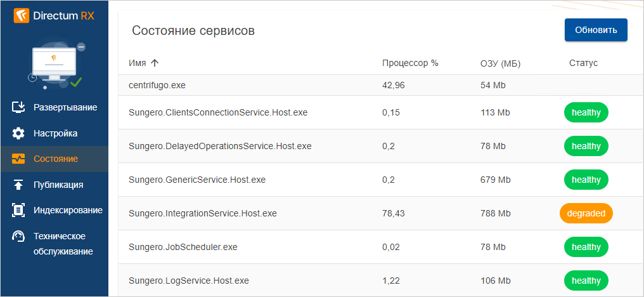Click the Статус column header
Image resolution: width=644 pixels, height=297 pixels.
click(583, 63)
